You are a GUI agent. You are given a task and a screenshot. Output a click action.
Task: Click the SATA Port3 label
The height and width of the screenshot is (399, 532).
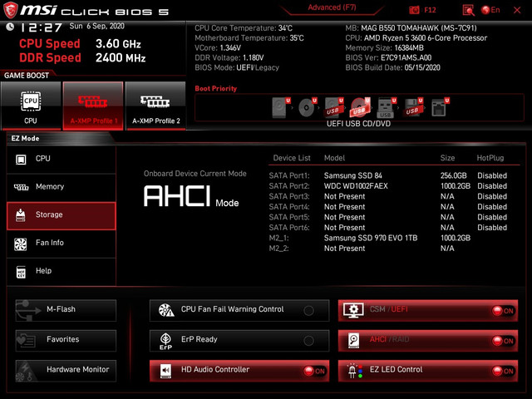289,196
